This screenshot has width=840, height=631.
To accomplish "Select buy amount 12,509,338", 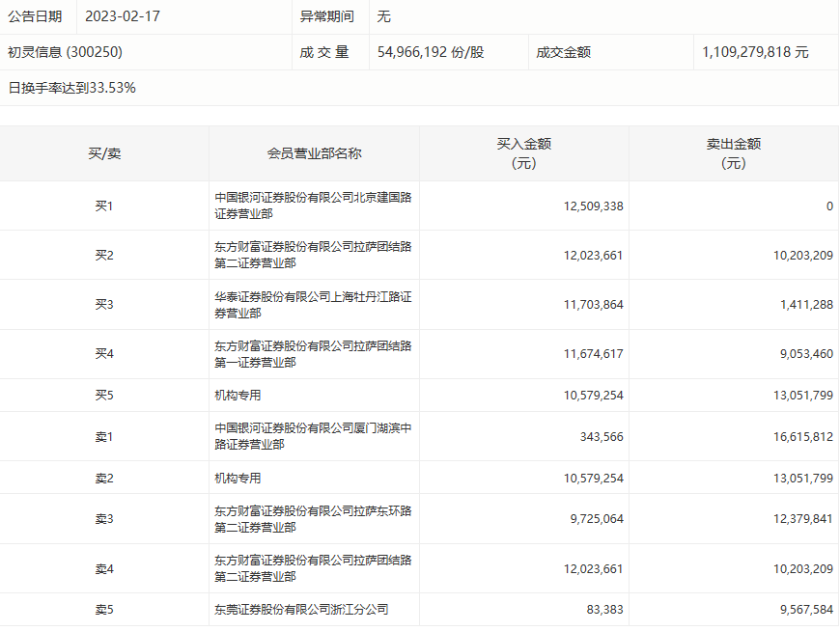I will click(593, 206).
